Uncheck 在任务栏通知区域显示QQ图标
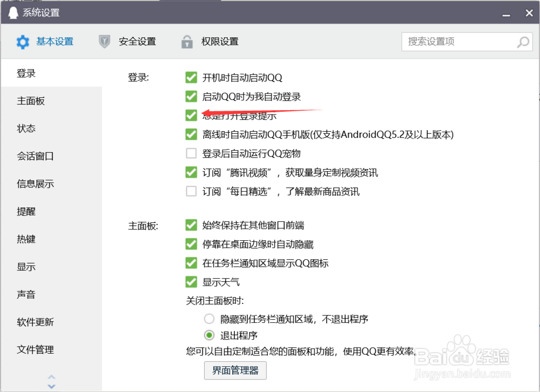This screenshot has width=540, height=392. point(191,263)
